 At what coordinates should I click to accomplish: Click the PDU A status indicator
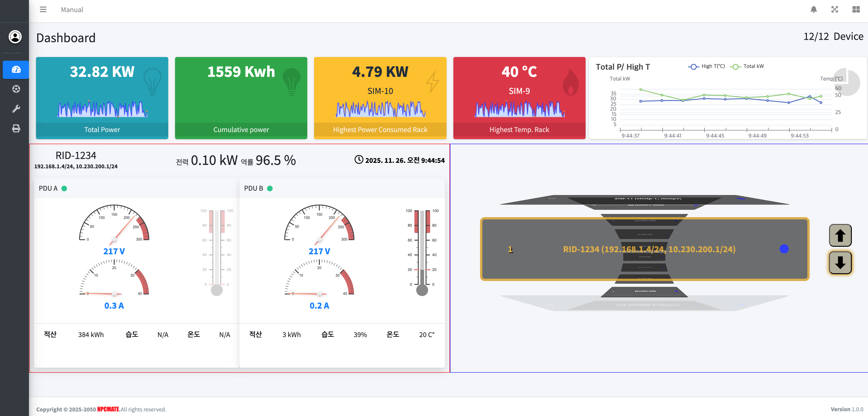coord(64,188)
